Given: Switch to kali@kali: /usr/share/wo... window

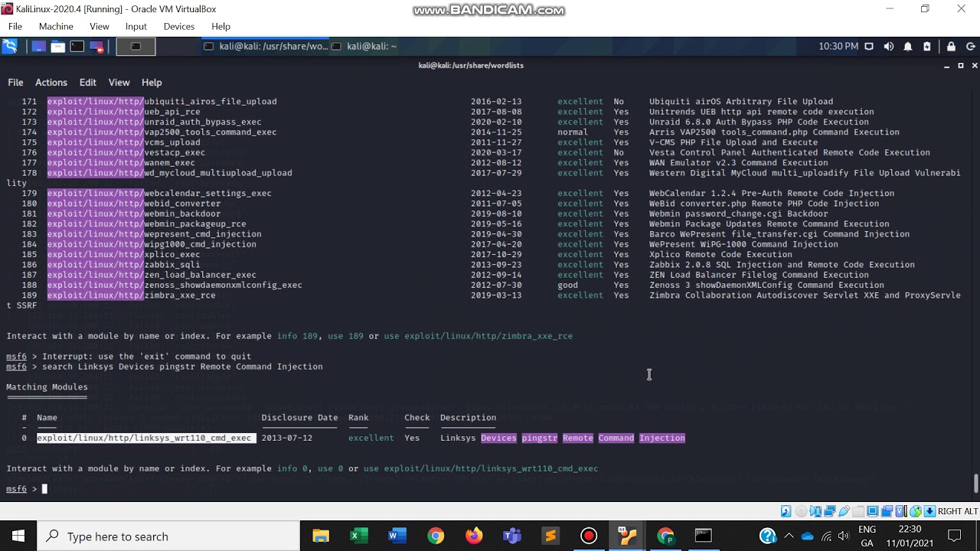Looking at the screenshot, I should [x=266, y=47].
